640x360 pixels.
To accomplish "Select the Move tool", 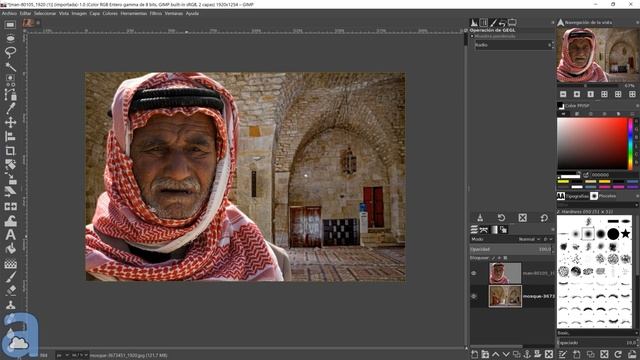I will (x=10, y=122).
